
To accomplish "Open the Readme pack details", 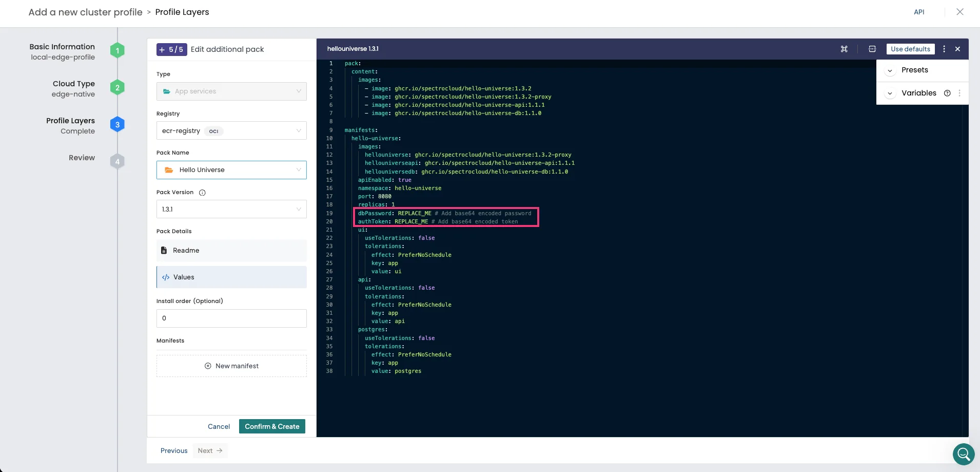I will [231, 250].
